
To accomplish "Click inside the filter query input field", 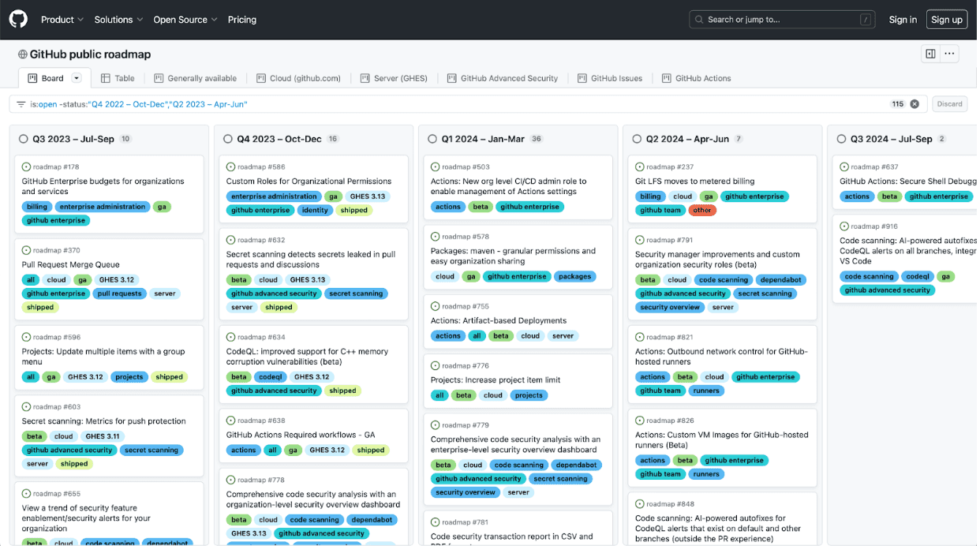I will 316,103.
